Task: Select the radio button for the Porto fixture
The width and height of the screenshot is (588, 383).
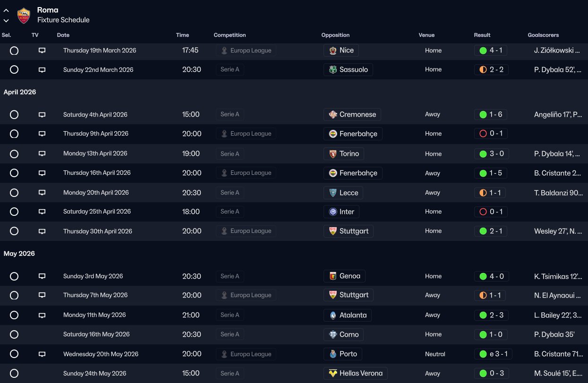Action: 14,354
